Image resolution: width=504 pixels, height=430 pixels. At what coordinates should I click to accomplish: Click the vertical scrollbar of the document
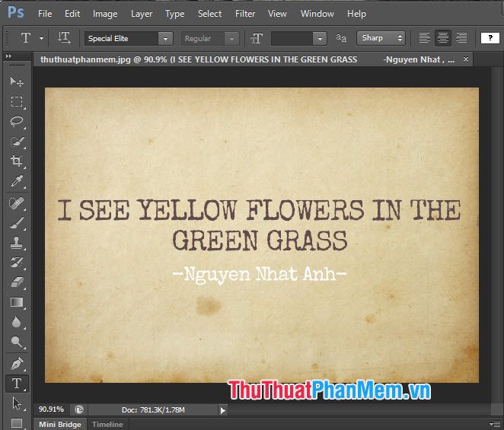coord(496,234)
